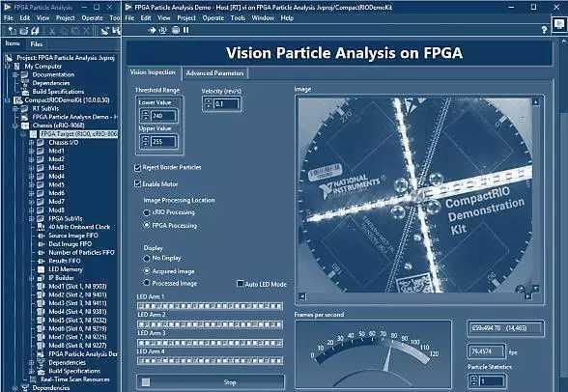Click the LED Arm 3 indicator array
The image size is (568, 392).
pyautogui.click(x=210, y=343)
